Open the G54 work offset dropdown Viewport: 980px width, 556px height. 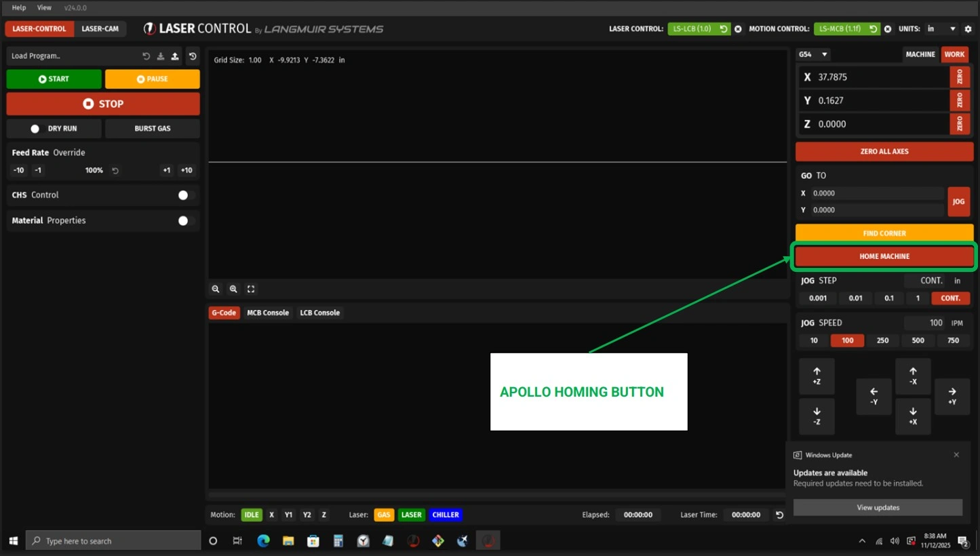[x=814, y=54]
